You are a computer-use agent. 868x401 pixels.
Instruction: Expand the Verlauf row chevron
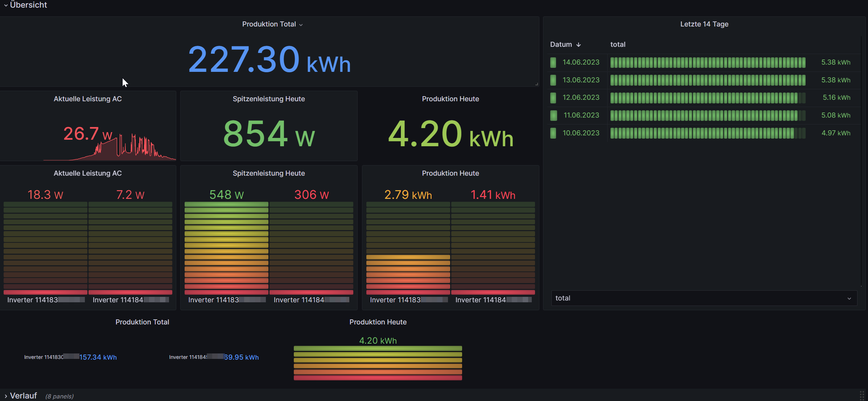pyautogui.click(x=6, y=396)
